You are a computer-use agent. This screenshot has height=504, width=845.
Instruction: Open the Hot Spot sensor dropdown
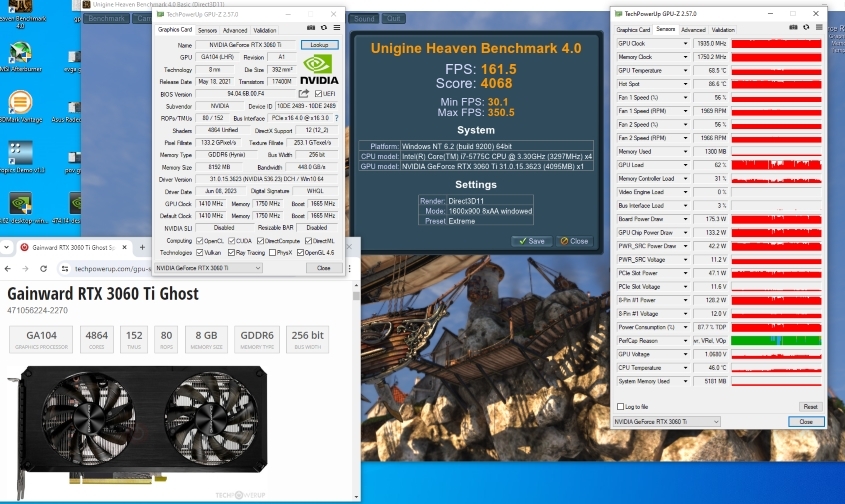tap(685, 84)
